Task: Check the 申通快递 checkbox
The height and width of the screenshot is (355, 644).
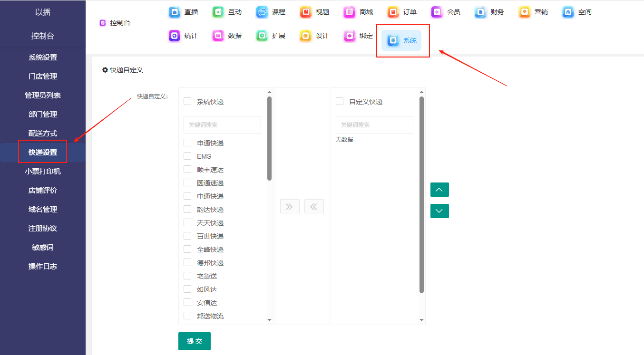Action: (187, 143)
